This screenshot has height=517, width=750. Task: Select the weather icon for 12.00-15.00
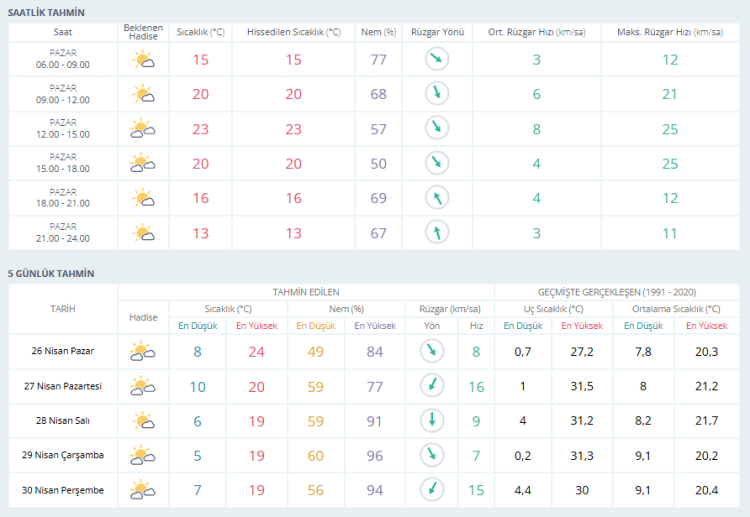(x=143, y=129)
